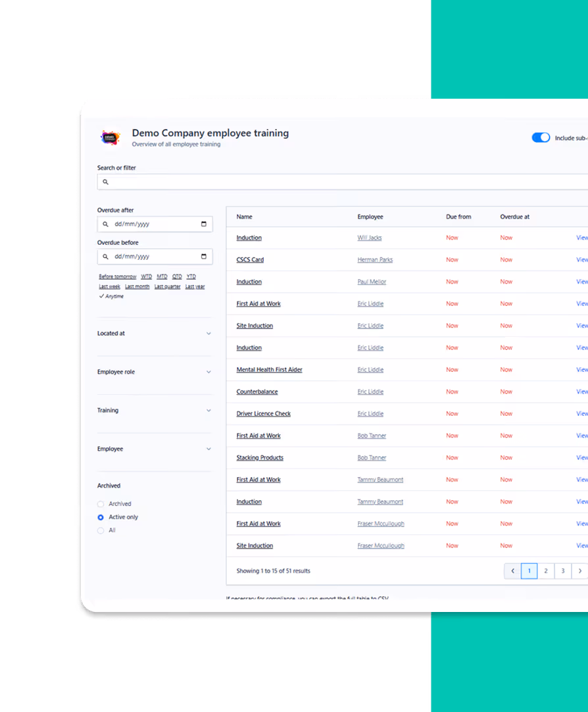Click the Overdue after date field
The height and width of the screenshot is (712, 588).
(x=155, y=224)
